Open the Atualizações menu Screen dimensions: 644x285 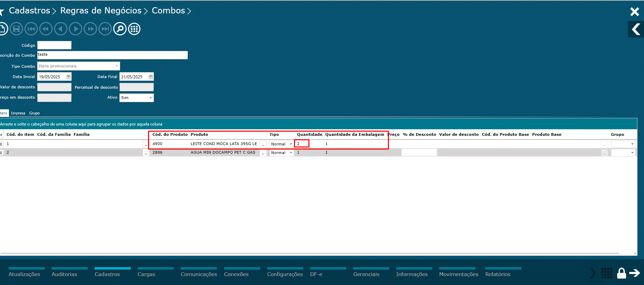tap(24, 274)
